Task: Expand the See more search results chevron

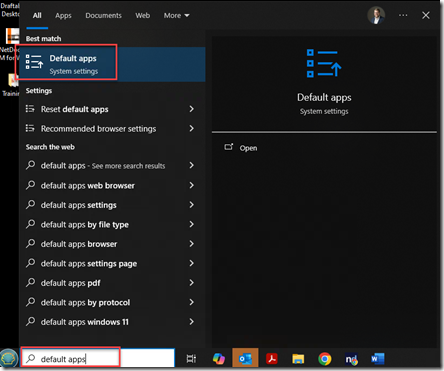Action: (191, 165)
